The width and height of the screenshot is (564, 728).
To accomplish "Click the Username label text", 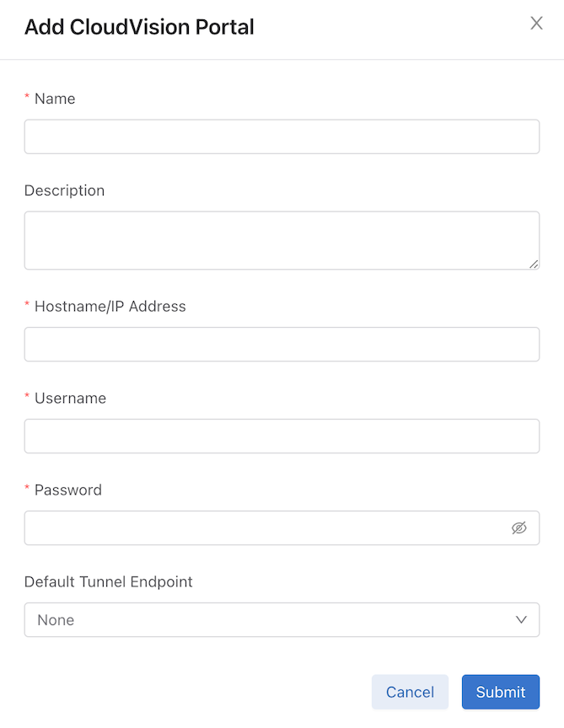I will 70,399.
